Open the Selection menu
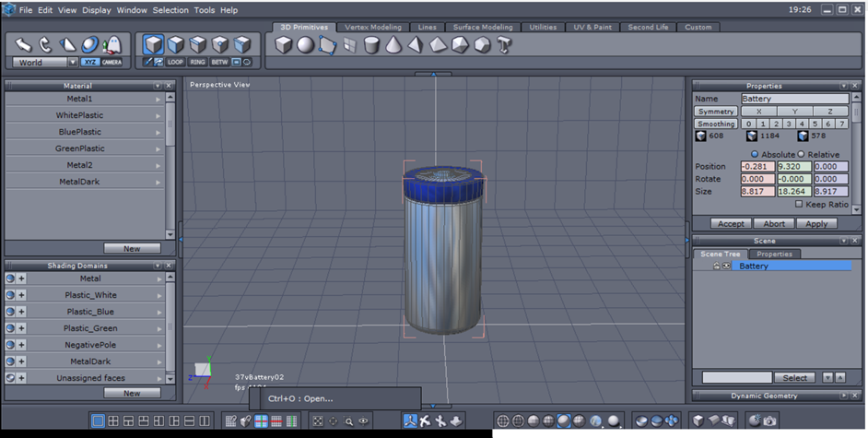Viewport: 868px width, 438px height. [x=170, y=10]
